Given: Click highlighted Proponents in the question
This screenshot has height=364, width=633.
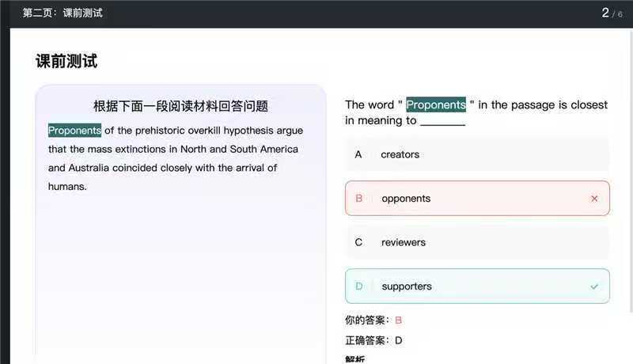Looking at the screenshot, I should 436,104.
